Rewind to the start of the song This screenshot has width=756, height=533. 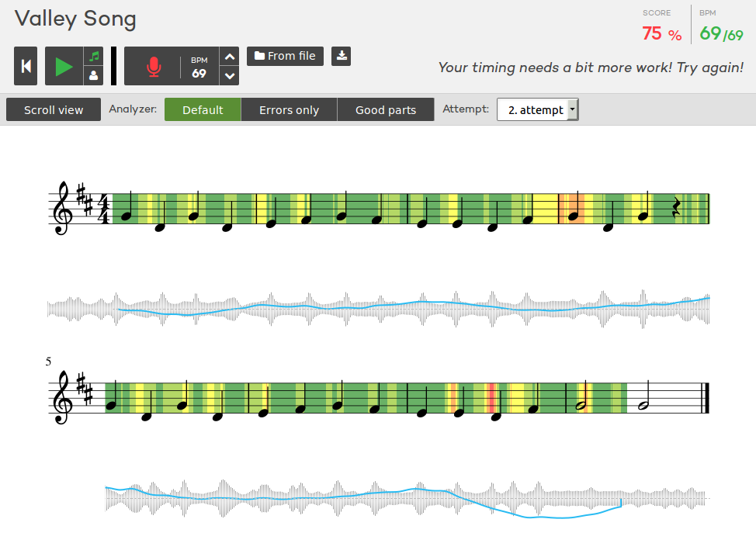(x=26, y=66)
